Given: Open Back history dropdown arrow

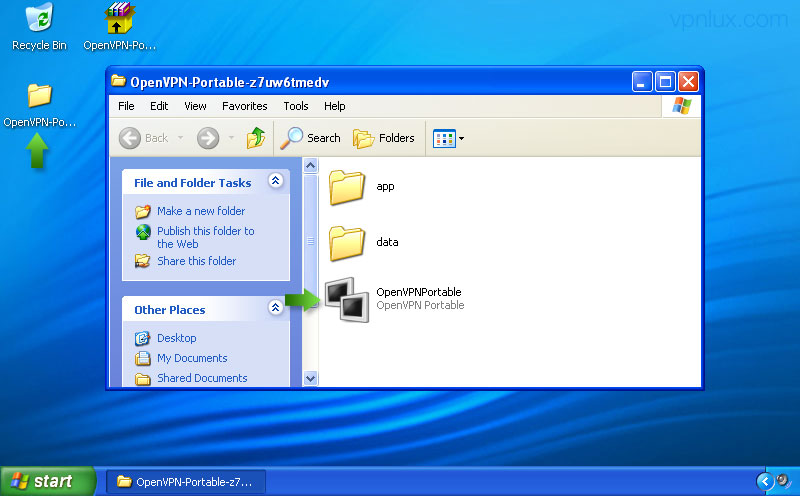Looking at the screenshot, I should point(180,138).
